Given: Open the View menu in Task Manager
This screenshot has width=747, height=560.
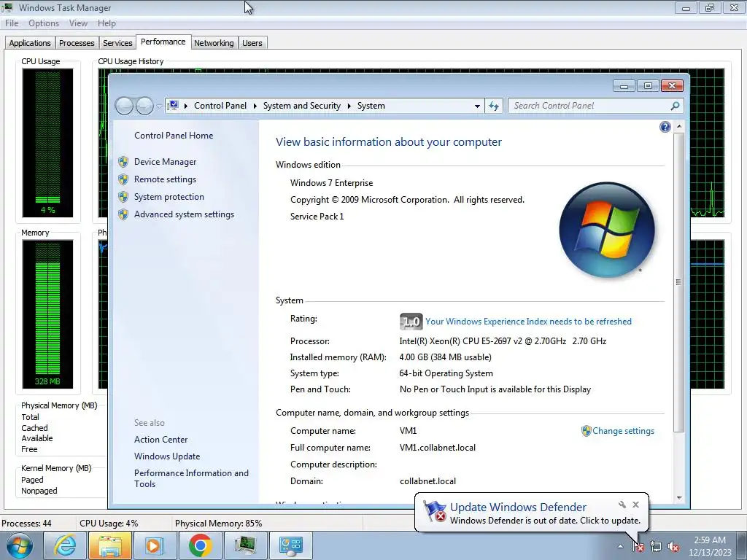Looking at the screenshot, I should [x=78, y=23].
